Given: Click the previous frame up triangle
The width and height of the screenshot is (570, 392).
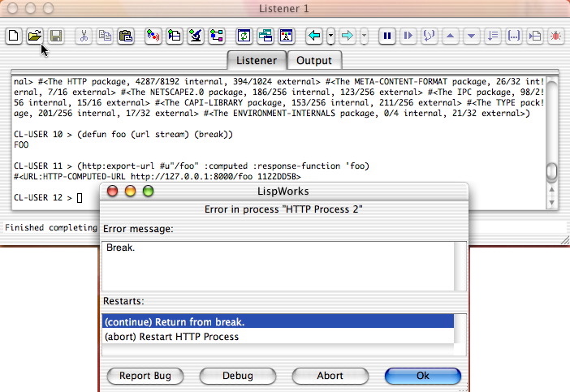Looking at the screenshot, I should (451, 36).
